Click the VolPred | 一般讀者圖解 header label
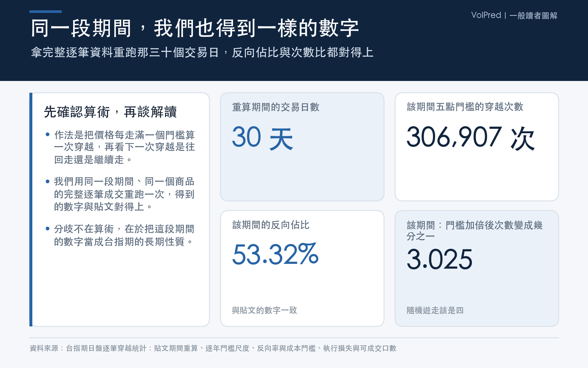This screenshot has height=368, width=588. pyautogui.click(x=514, y=15)
